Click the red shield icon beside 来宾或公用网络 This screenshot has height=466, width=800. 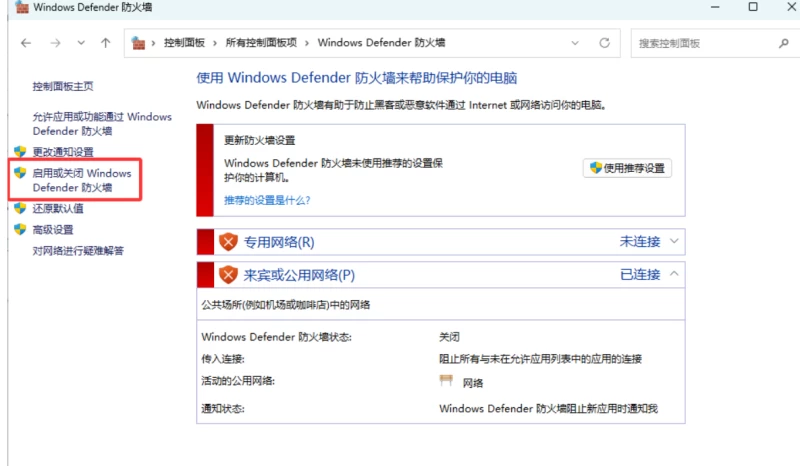(x=228, y=274)
